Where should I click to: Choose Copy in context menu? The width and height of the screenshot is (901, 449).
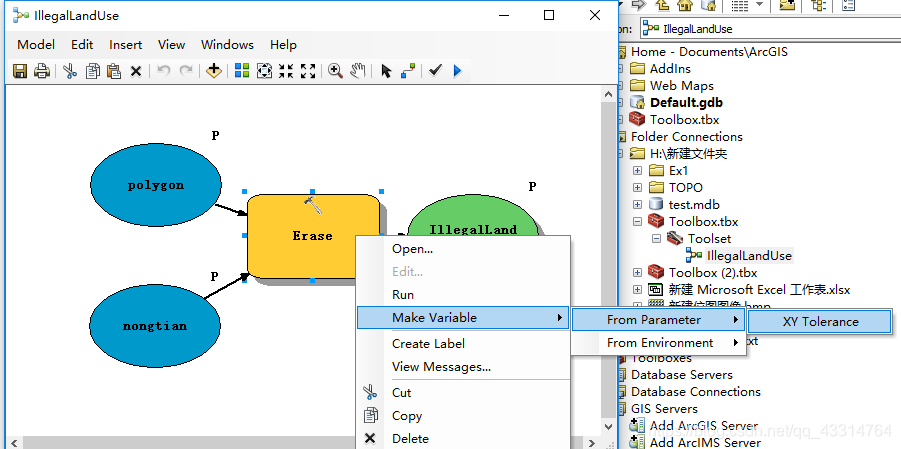tap(463, 416)
